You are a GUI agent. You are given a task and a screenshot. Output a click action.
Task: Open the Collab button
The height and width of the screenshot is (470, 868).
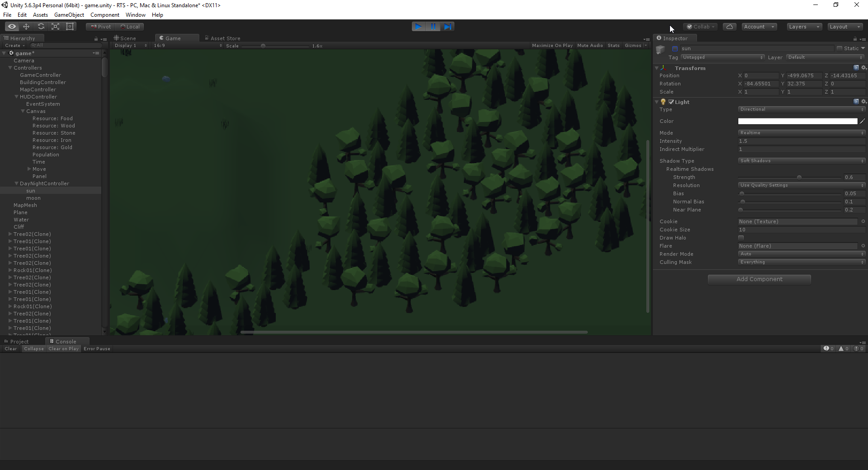(x=700, y=27)
